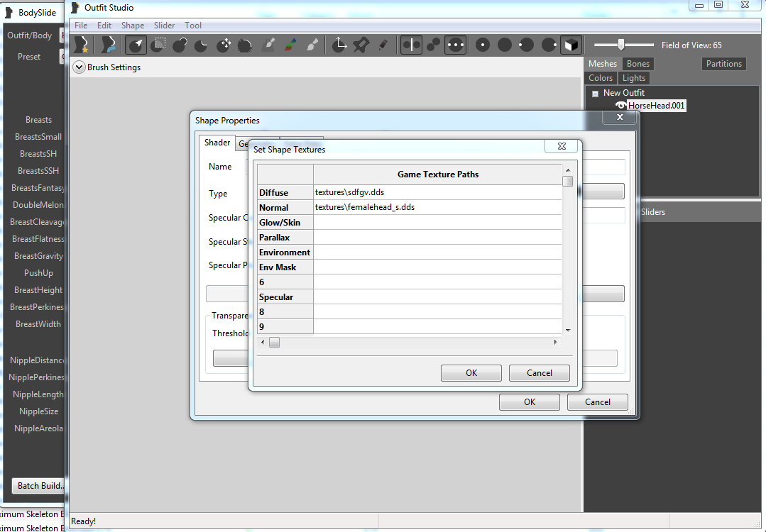Collapse the New Outfit tree node
766x532 pixels.
[595, 93]
